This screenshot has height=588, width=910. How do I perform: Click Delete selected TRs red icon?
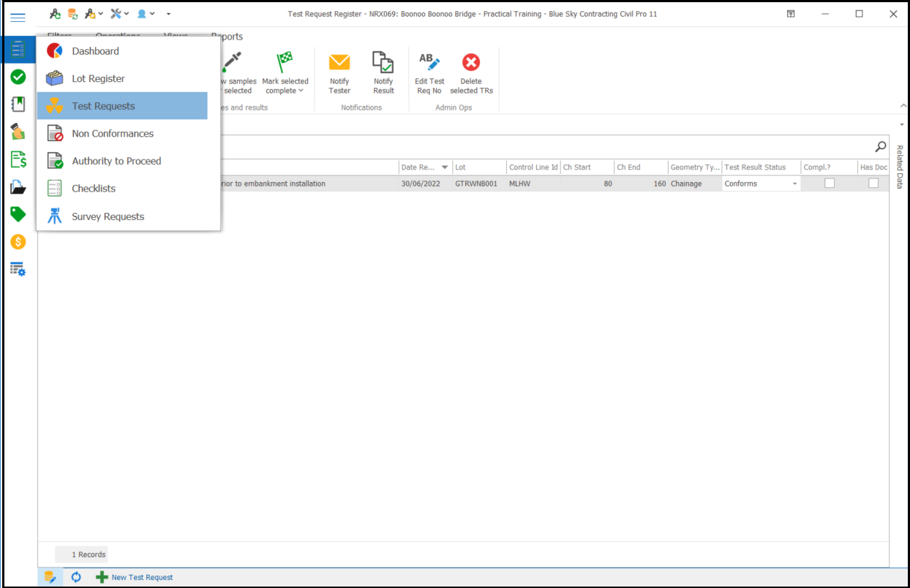pos(471,63)
